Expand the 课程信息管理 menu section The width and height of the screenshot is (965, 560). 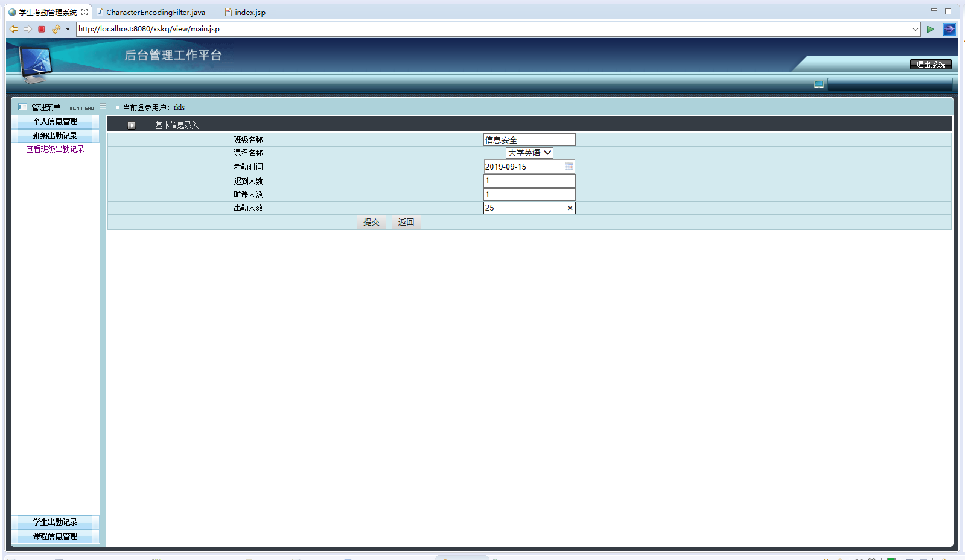coord(55,536)
